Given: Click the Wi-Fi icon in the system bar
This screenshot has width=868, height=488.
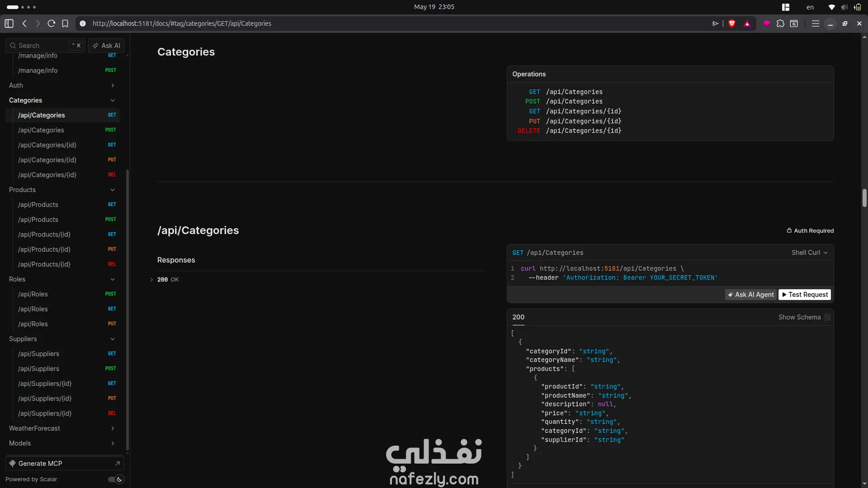Looking at the screenshot, I should coord(831,7).
